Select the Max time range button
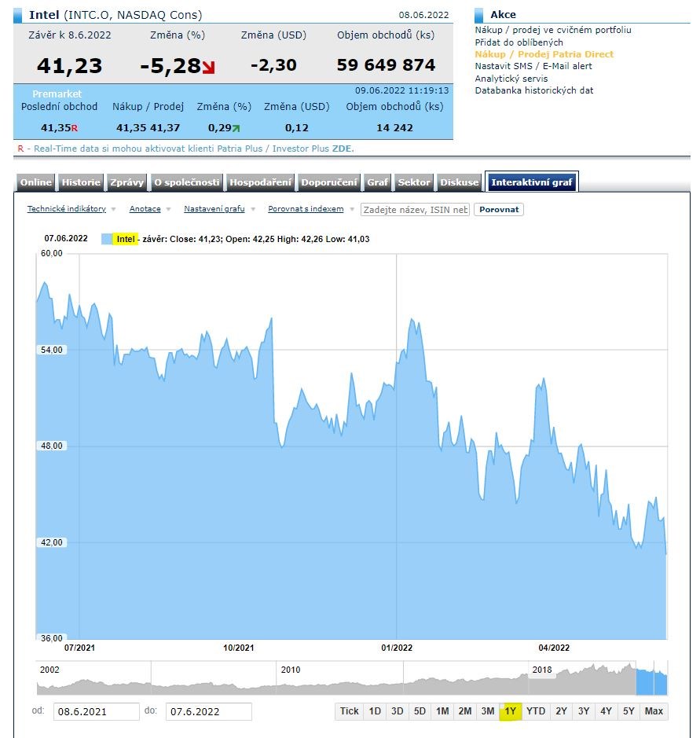700x738 pixels. (x=654, y=711)
